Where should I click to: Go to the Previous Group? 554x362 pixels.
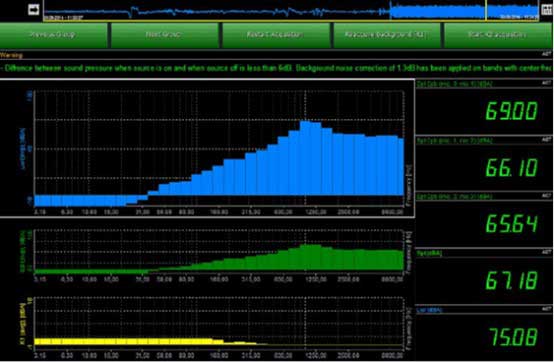click(54, 35)
